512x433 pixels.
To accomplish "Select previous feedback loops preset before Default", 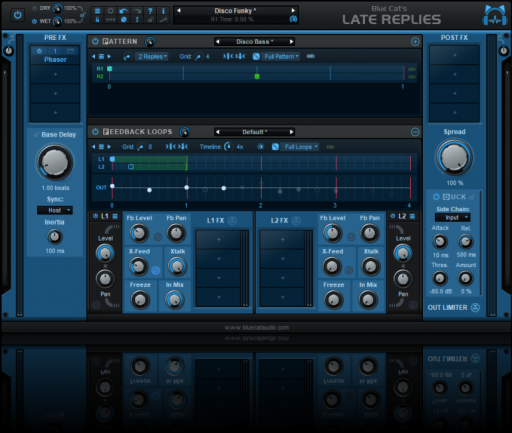I will [218, 132].
